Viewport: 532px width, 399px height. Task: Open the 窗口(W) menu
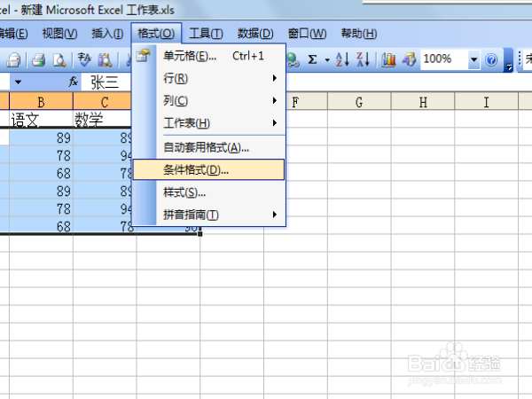(x=307, y=34)
